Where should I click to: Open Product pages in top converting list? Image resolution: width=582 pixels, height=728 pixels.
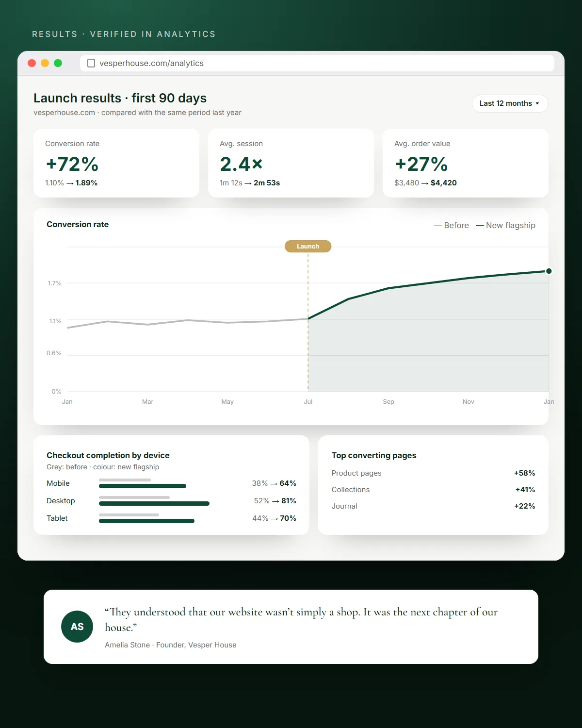point(356,473)
